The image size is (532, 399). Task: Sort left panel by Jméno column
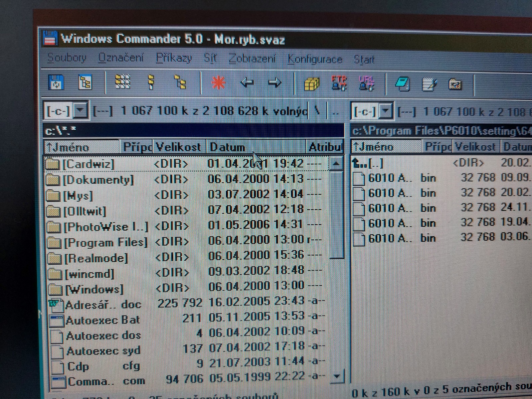(x=82, y=147)
